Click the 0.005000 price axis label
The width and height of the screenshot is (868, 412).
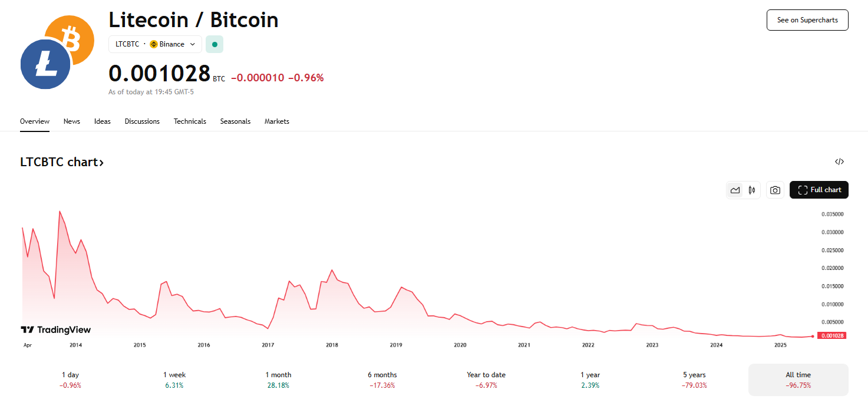(x=832, y=322)
